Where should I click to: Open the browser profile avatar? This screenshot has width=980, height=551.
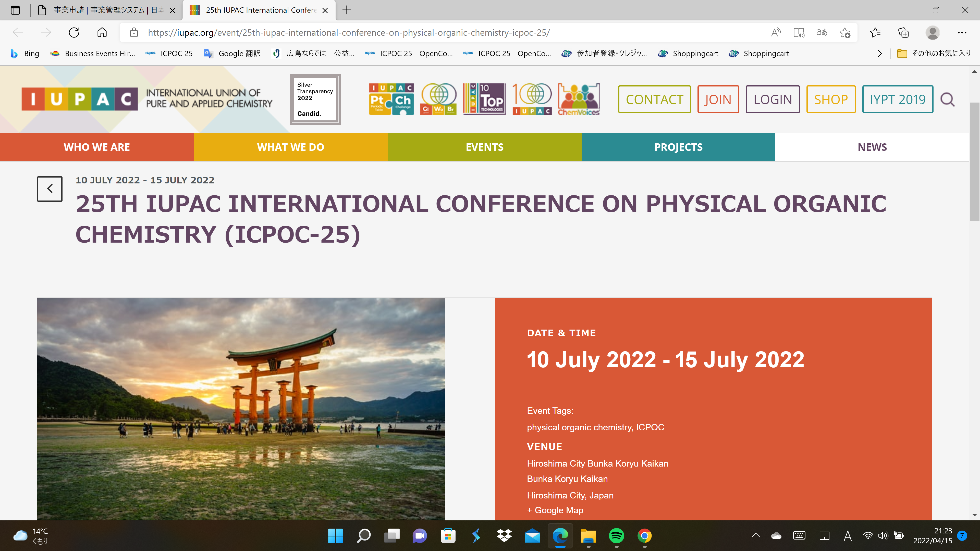pos(933,33)
